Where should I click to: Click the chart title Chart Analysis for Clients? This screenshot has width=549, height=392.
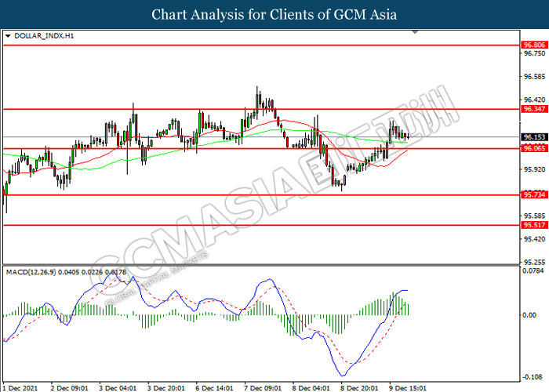[x=274, y=14]
